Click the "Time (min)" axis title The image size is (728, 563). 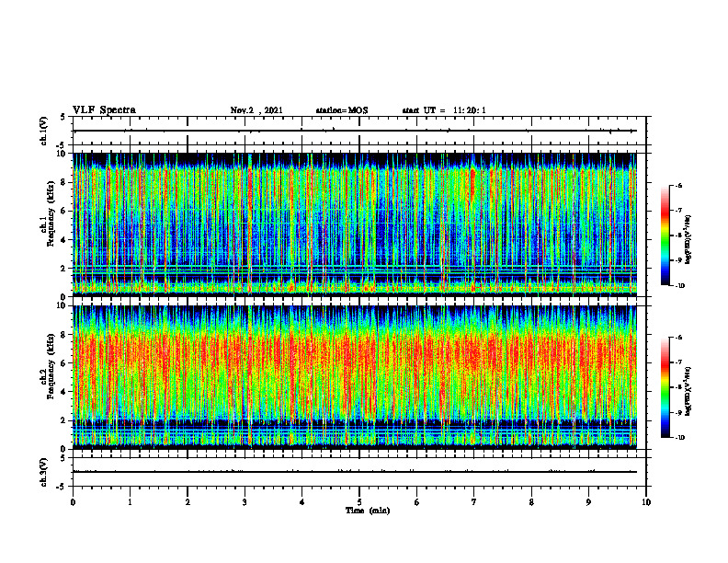tap(368, 511)
